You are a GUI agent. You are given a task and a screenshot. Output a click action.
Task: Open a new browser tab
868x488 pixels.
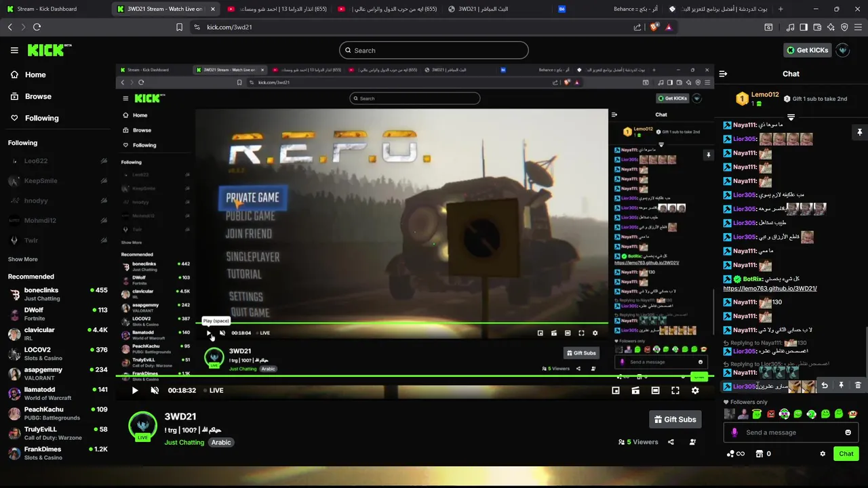coord(781,9)
